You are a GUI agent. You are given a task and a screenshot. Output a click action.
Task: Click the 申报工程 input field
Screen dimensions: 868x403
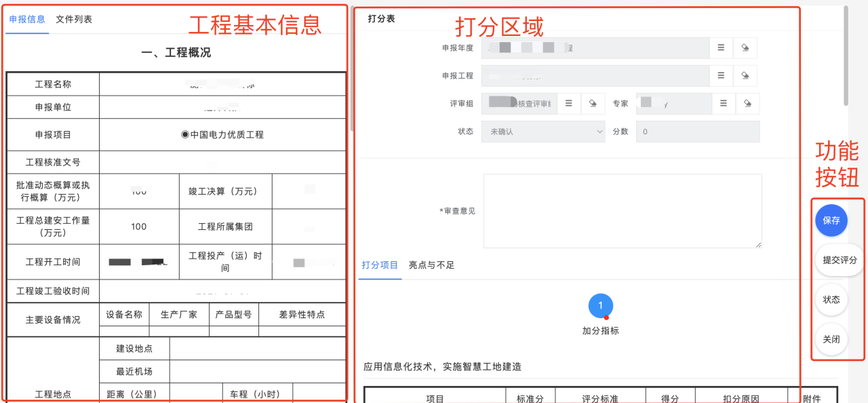click(x=595, y=76)
